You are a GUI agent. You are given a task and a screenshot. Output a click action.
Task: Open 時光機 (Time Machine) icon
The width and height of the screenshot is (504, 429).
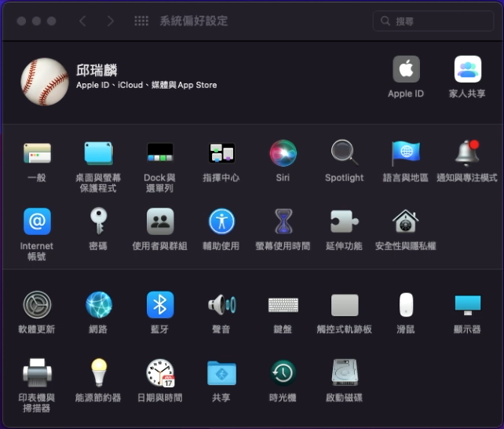tap(283, 373)
